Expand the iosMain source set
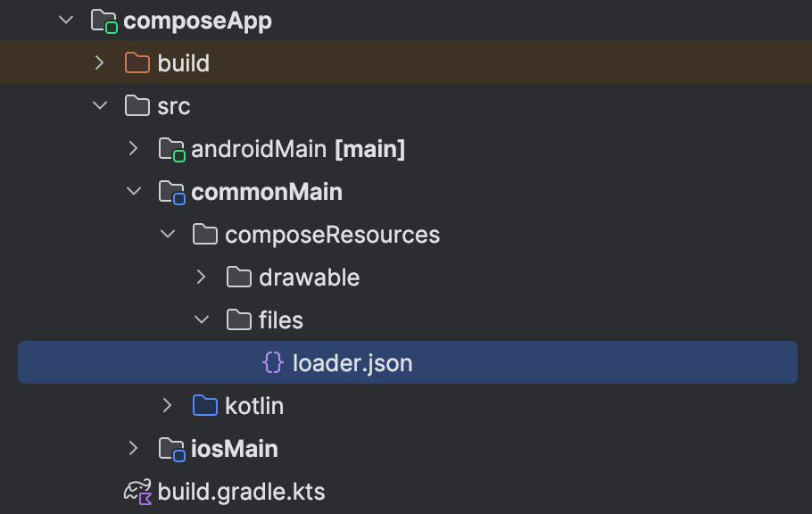The height and width of the screenshot is (514, 812). (x=134, y=449)
